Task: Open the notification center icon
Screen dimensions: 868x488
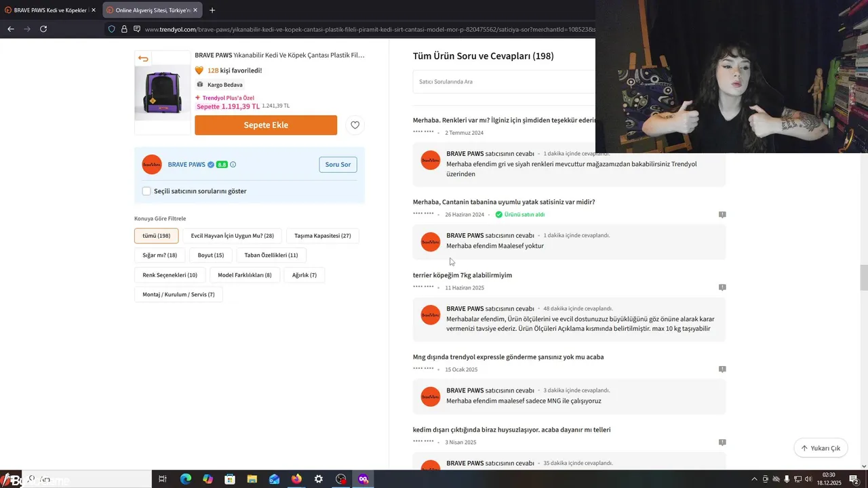Action: tap(854, 479)
